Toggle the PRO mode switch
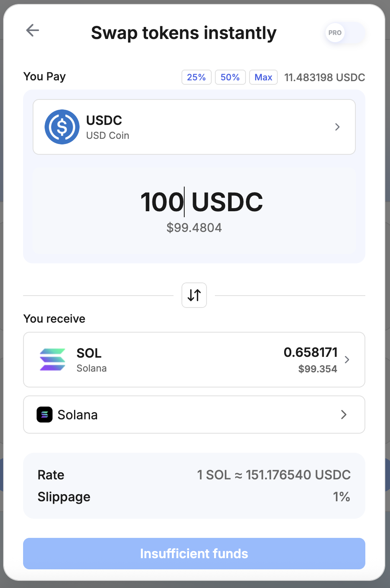This screenshot has height=588, width=390. [345, 33]
